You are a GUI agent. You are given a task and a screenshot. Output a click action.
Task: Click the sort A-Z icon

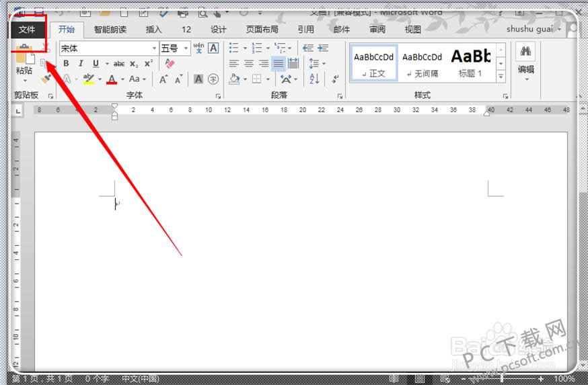tap(314, 79)
